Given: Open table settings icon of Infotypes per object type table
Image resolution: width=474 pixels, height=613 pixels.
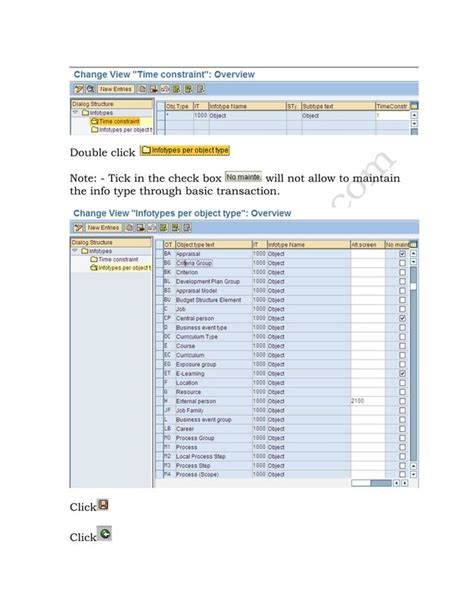Looking at the screenshot, I should point(413,244).
